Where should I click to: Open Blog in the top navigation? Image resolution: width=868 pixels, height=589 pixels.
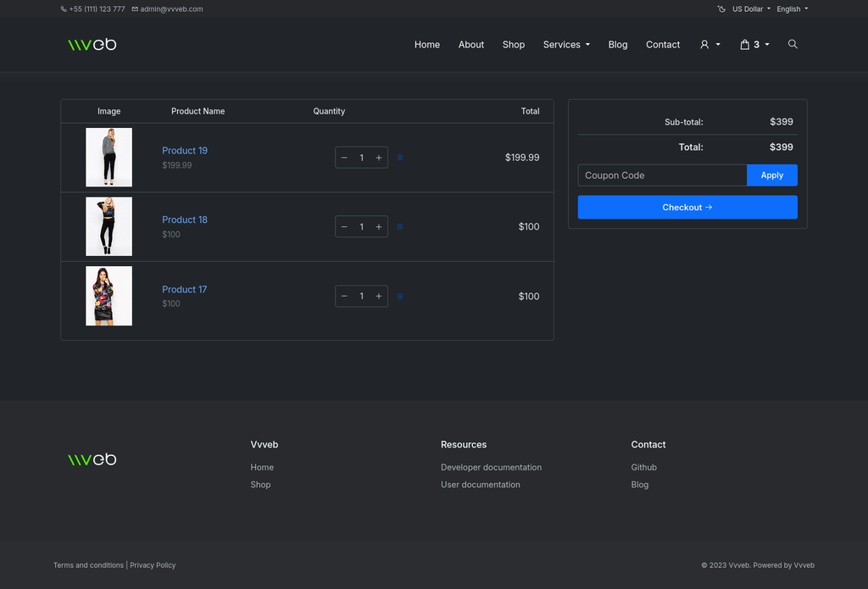618,44
